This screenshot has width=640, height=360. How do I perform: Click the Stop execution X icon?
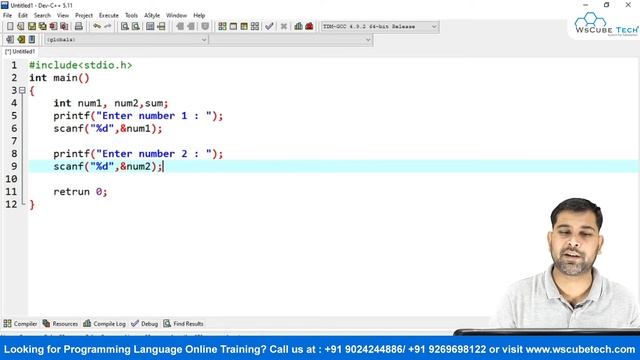(x=284, y=27)
